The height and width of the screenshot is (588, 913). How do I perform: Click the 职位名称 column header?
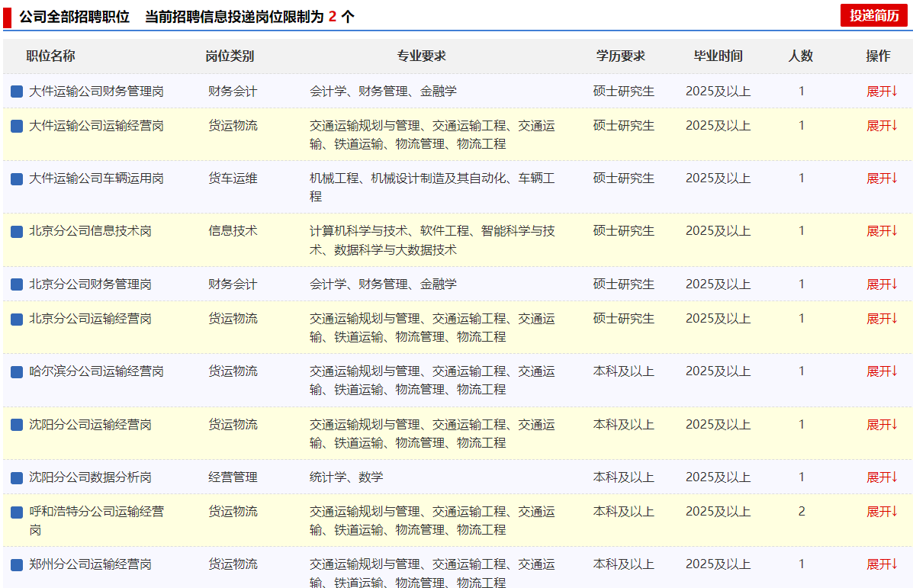(50, 56)
